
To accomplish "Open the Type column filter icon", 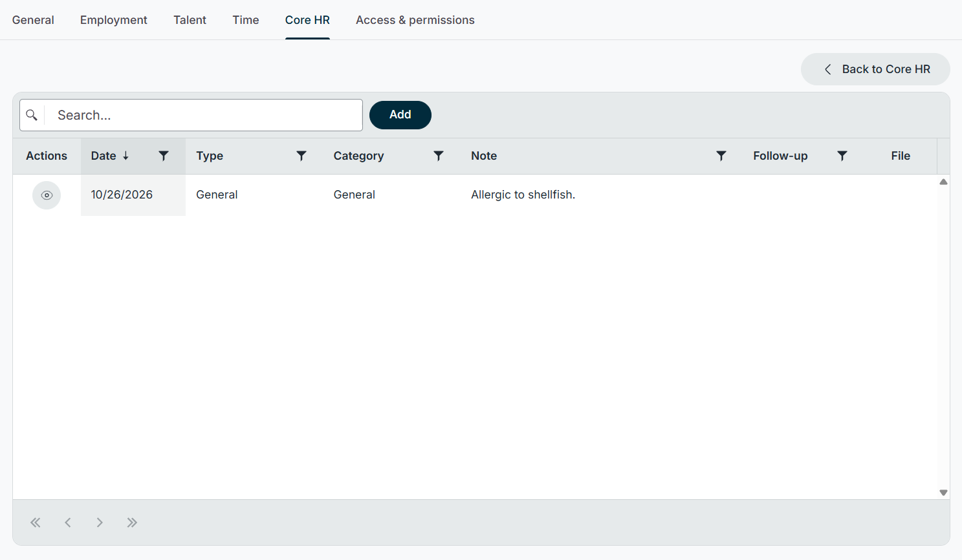I will (x=301, y=156).
